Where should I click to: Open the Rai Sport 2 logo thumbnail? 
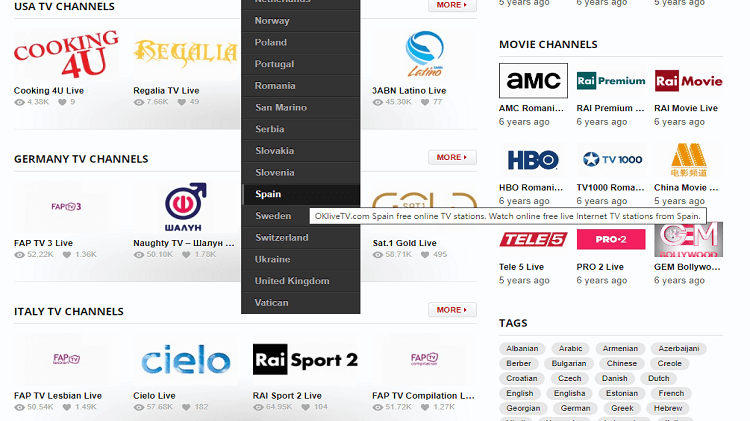pos(305,360)
